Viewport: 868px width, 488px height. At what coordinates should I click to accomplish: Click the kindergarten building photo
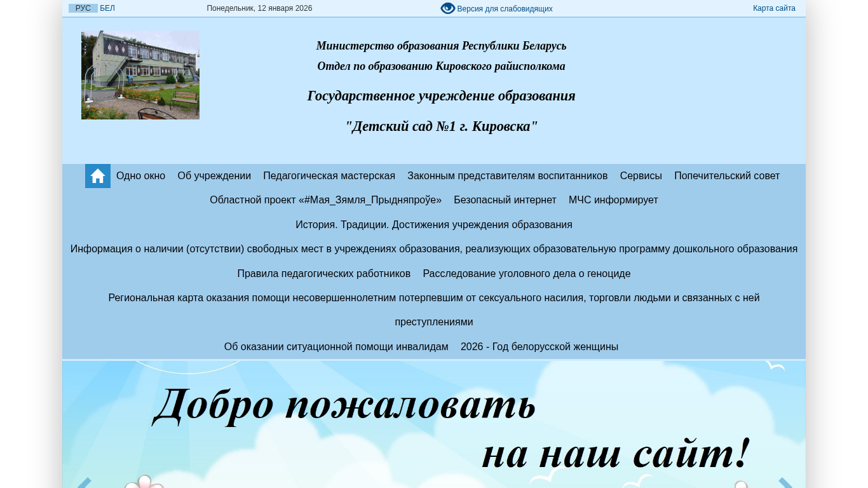coord(140,75)
